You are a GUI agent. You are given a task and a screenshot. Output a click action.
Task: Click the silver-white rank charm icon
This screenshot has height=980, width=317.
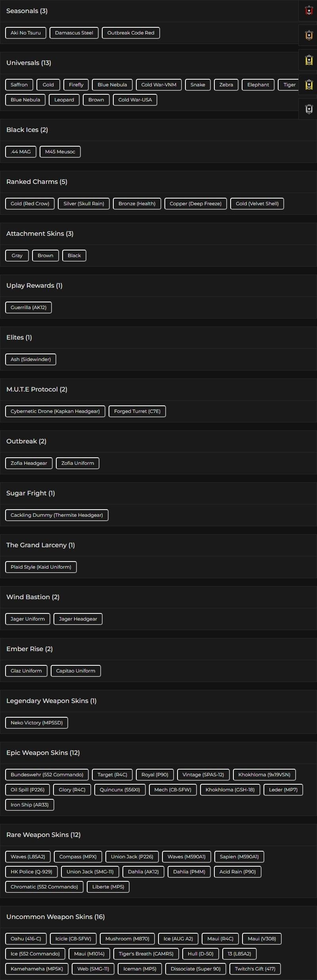[x=309, y=109]
